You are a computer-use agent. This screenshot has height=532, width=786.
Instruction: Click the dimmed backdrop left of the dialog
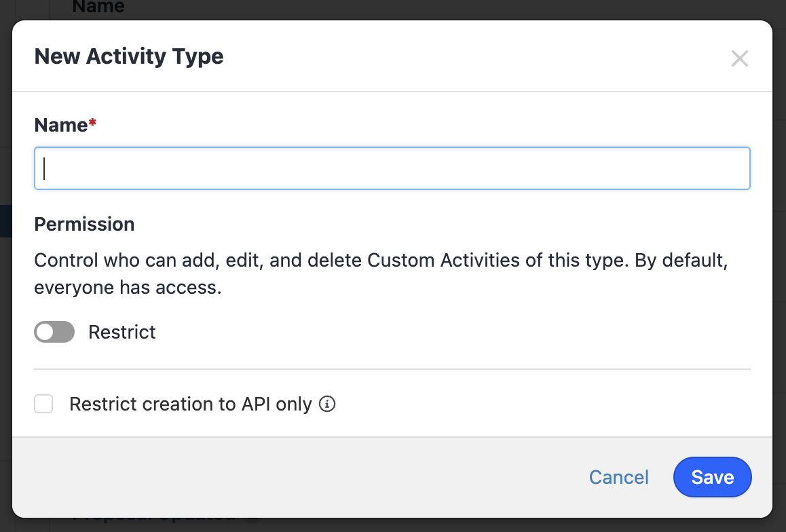(x=5, y=271)
